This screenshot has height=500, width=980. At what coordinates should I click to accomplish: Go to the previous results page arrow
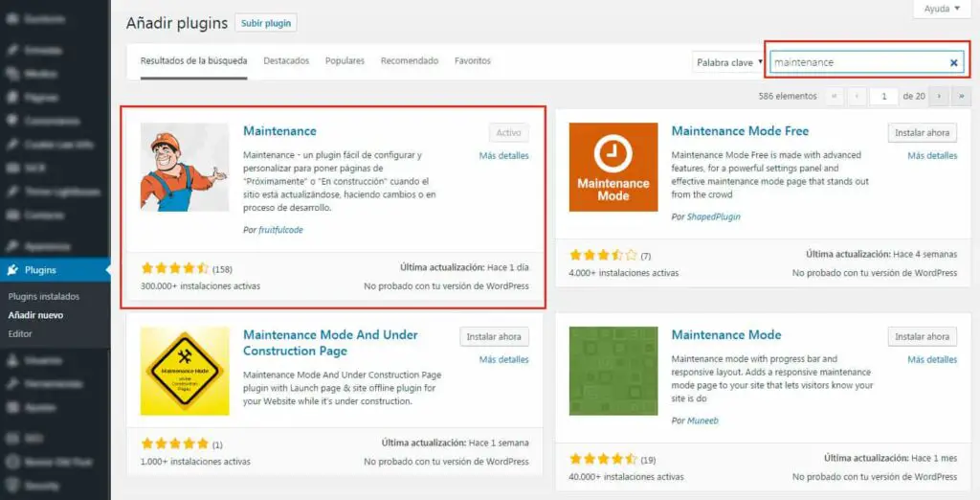tap(857, 97)
